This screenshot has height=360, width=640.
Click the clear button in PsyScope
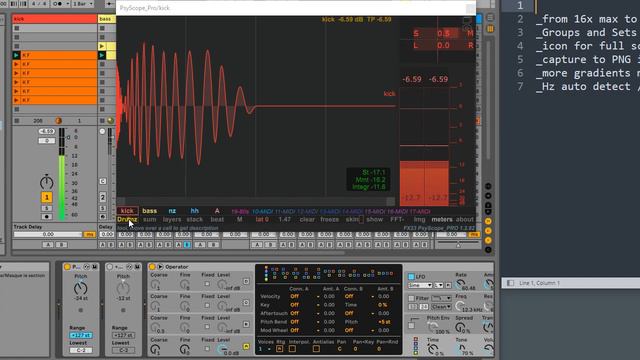click(307, 220)
